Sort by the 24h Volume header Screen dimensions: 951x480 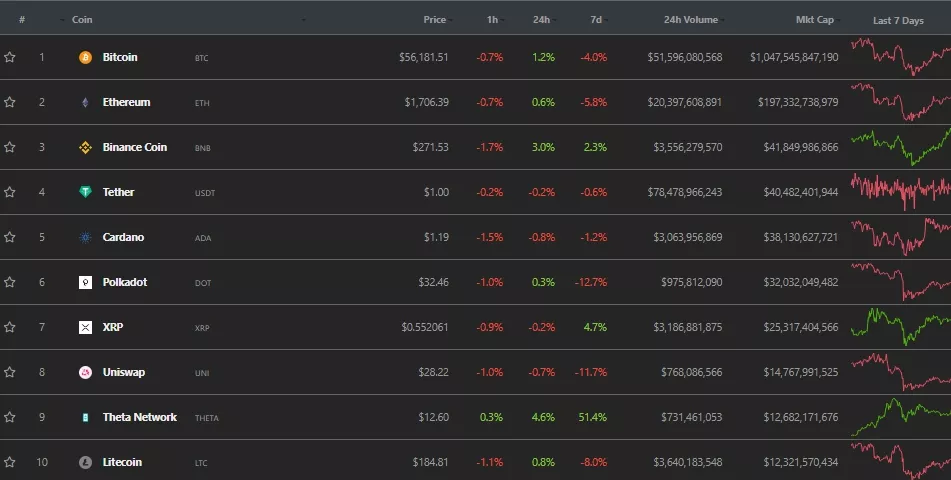coord(690,20)
